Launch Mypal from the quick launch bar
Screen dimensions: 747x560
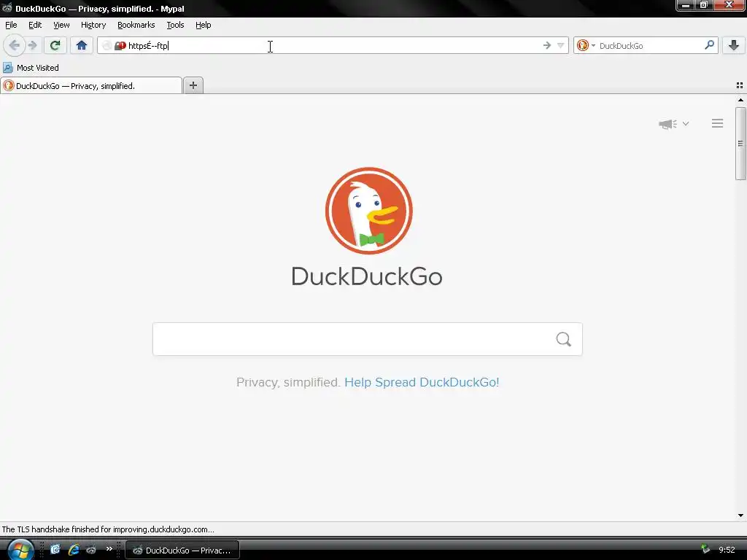pyautogui.click(x=91, y=550)
